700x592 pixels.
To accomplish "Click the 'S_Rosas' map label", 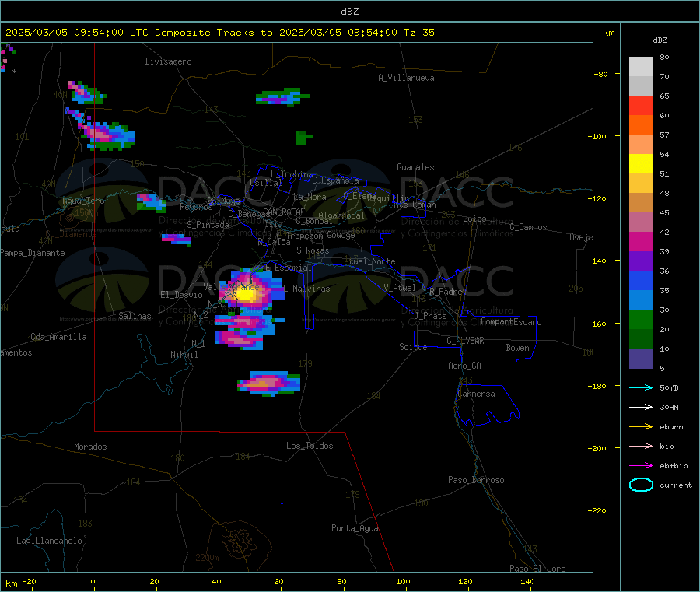I will tap(313, 250).
